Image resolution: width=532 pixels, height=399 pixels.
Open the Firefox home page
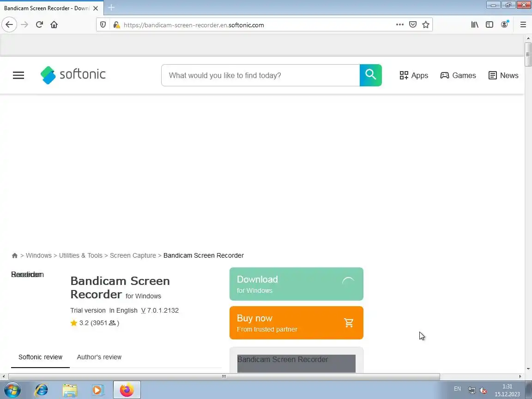tap(54, 24)
